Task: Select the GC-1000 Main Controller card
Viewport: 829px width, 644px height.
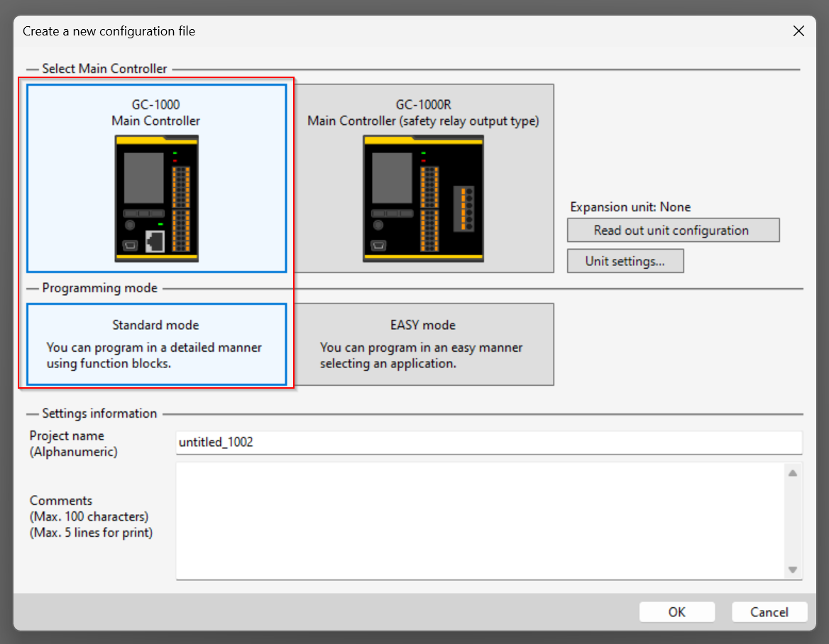Action: pyautogui.click(x=156, y=179)
